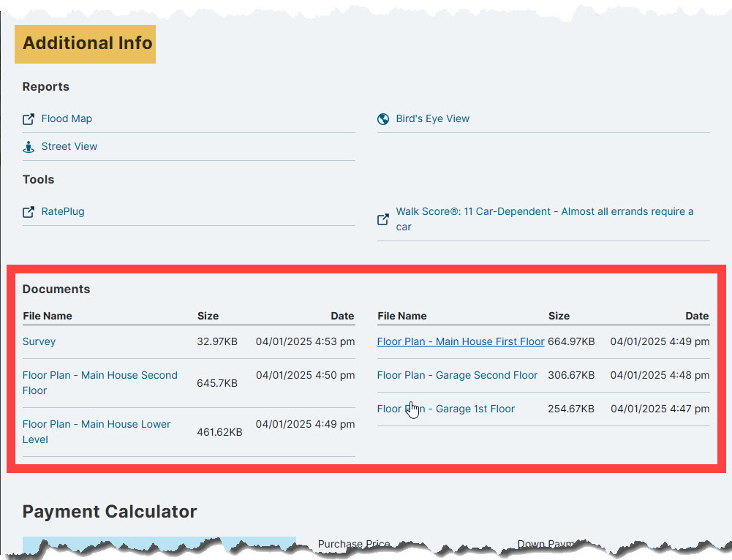Viewport: 732px width, 560px height.
Task: Open the Bird's Eye View link
Action: click(433, 118)
